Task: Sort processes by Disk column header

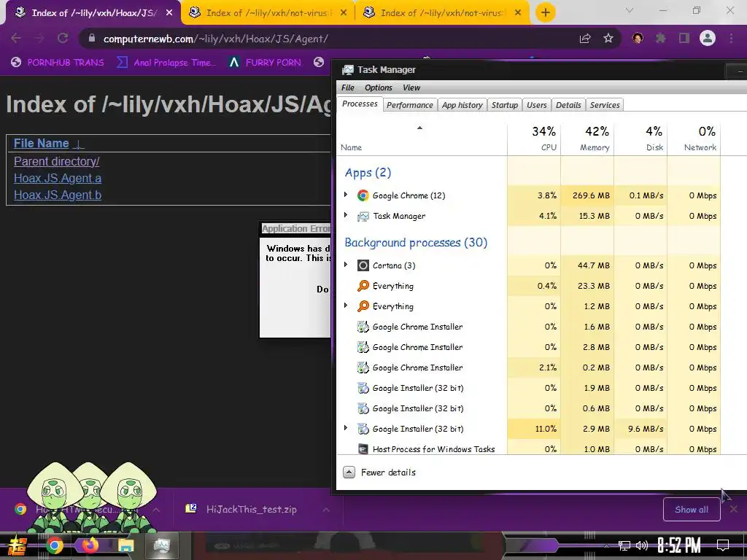Action: pyautogui.click(x=640, y=139)
